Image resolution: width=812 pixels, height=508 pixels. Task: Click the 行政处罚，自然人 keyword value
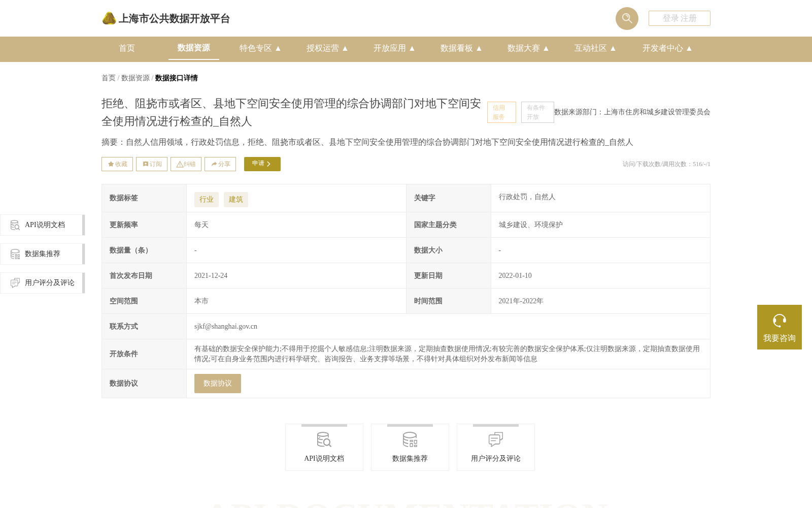coord(527,197)
